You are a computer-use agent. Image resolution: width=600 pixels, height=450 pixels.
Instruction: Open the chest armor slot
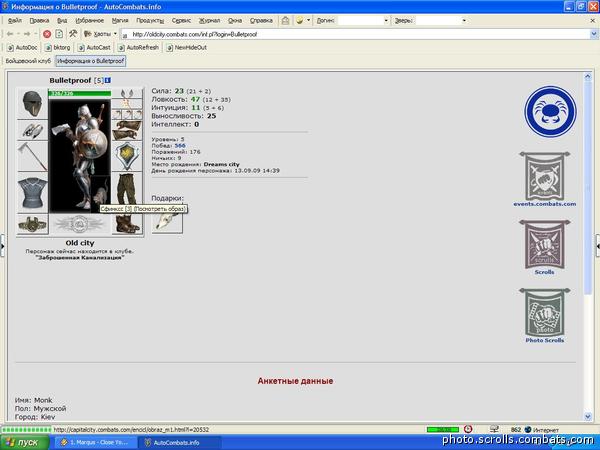point(32,192)
